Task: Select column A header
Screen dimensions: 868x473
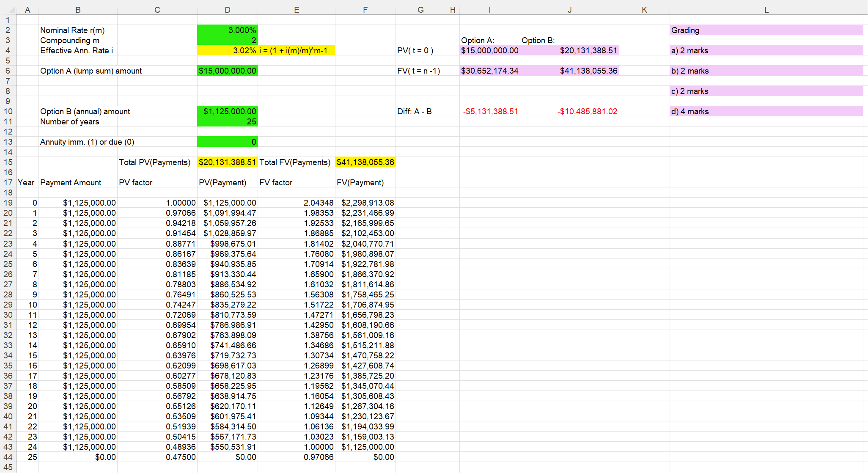Action: pyautogui.click(x=27, y=10)
